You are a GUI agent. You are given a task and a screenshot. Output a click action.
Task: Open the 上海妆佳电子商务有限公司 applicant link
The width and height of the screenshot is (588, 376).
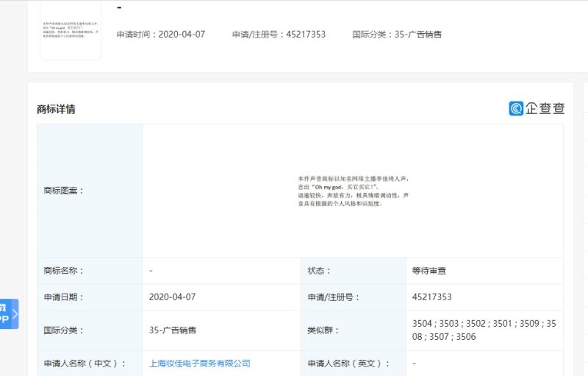199,363
